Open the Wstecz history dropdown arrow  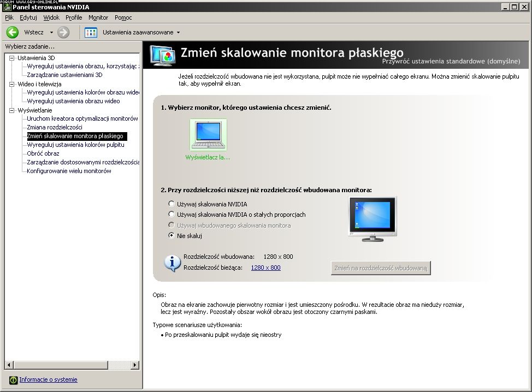(x=51, y=33)
